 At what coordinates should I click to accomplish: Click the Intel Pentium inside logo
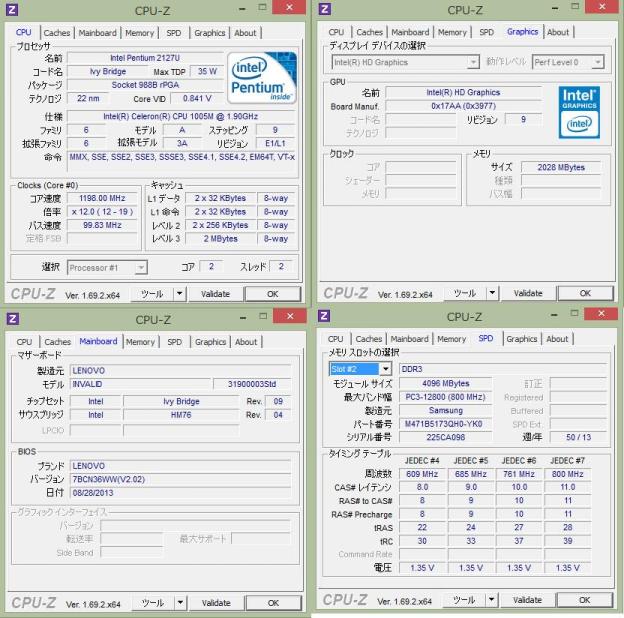click(x=262, y=78)
